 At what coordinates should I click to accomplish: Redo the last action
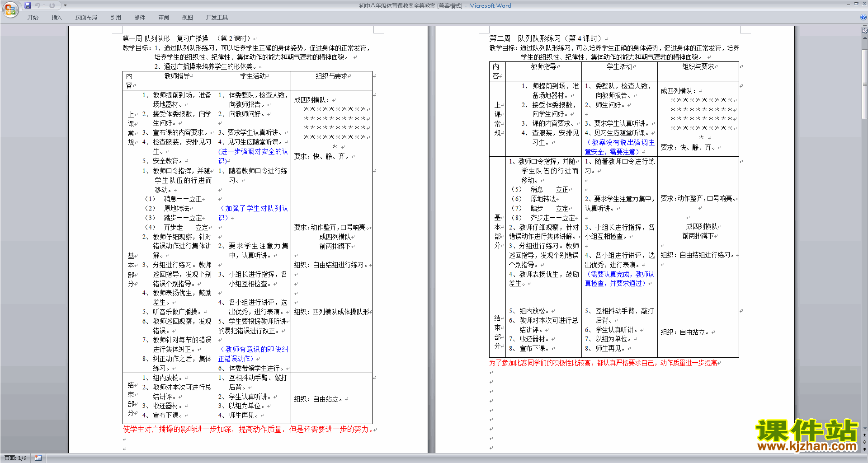point(52,5)
